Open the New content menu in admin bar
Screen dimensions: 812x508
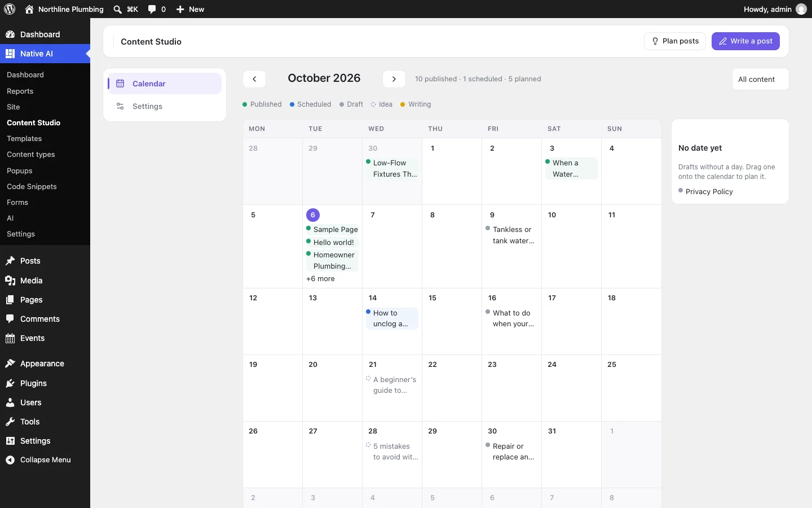tap(190, 9)
